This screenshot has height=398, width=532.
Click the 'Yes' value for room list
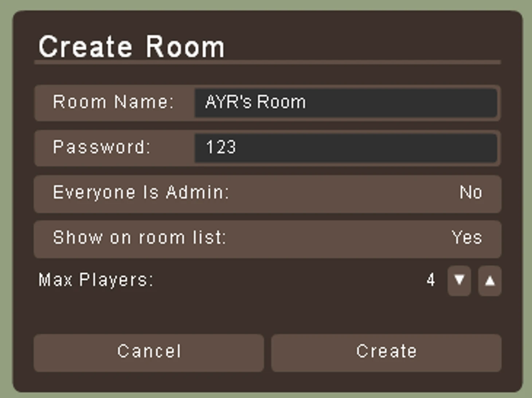[x=467, y=238]
